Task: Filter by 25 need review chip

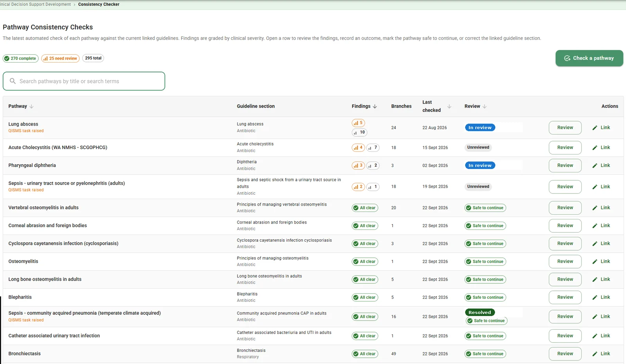Action: tap(60, 58)
